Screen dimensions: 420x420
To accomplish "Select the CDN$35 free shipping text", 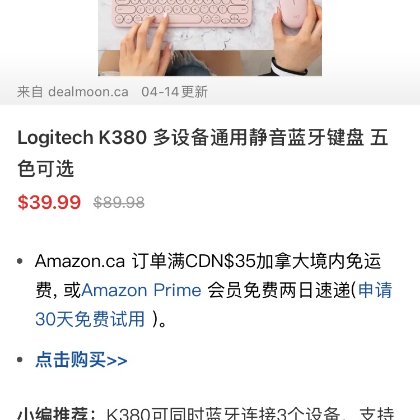I will pos(220,261).
